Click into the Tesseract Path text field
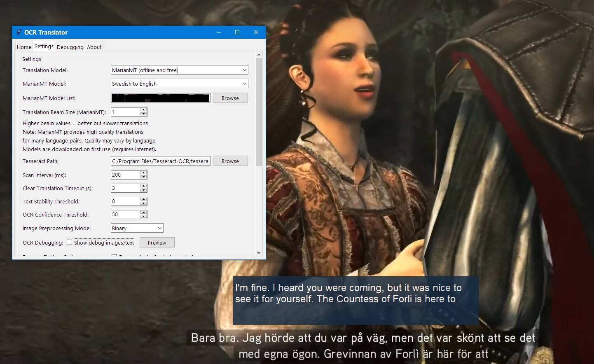 coord(161,161)
